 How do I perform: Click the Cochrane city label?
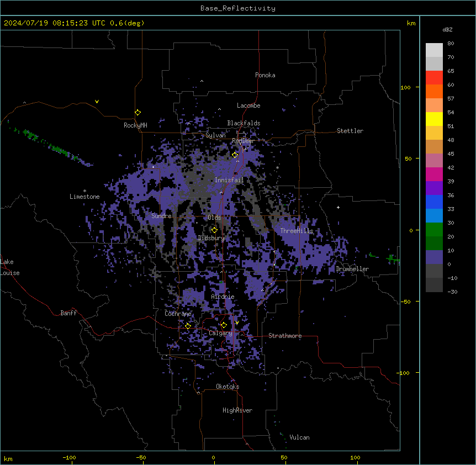click(x=178, y=314)
